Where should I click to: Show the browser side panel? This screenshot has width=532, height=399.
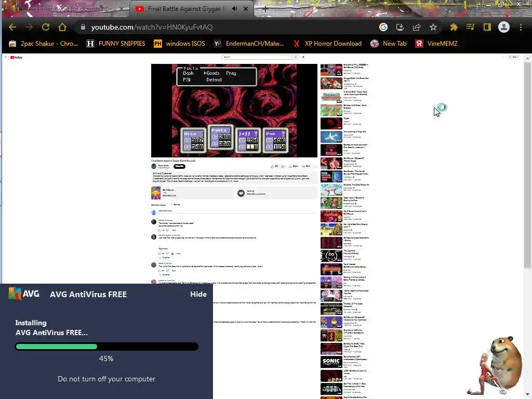487,27
